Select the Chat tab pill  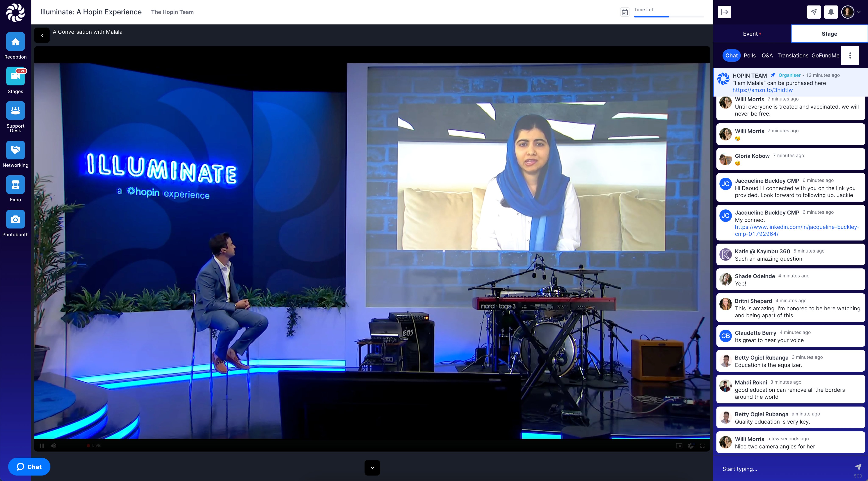click(x=731, y=56)
